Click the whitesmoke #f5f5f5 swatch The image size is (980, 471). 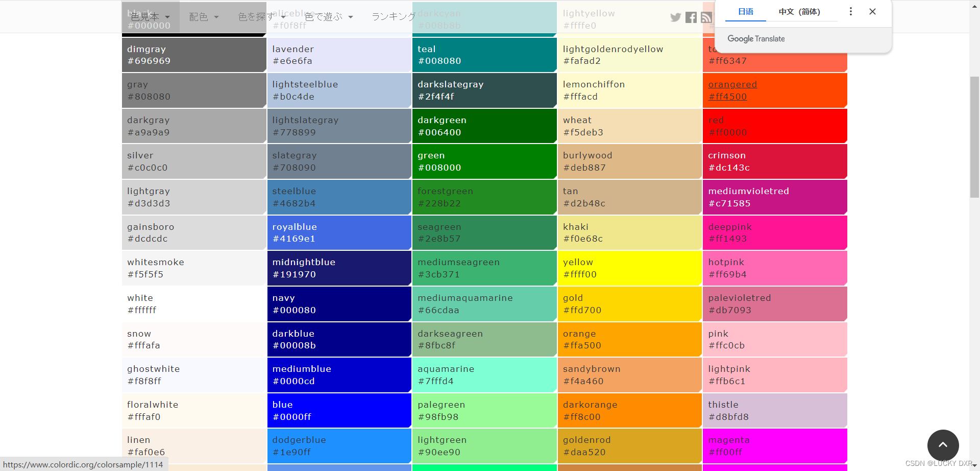click(x=194, y=268)
